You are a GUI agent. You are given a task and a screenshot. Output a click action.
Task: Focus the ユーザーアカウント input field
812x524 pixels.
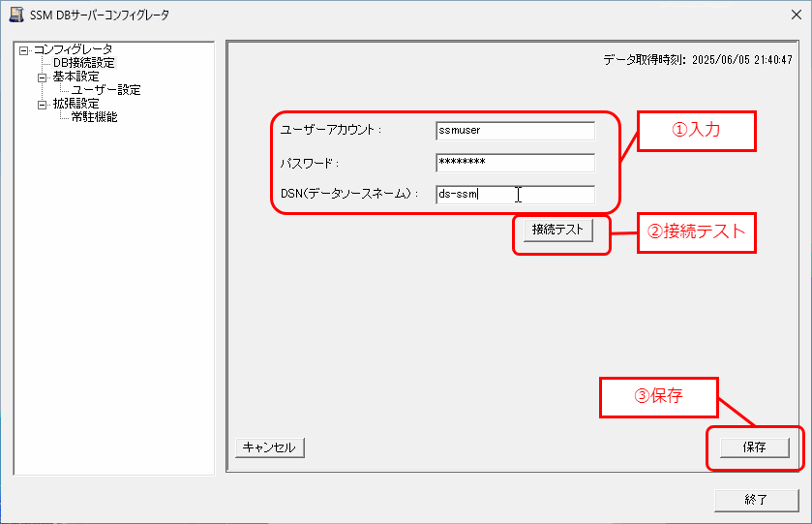click(515, 131)
